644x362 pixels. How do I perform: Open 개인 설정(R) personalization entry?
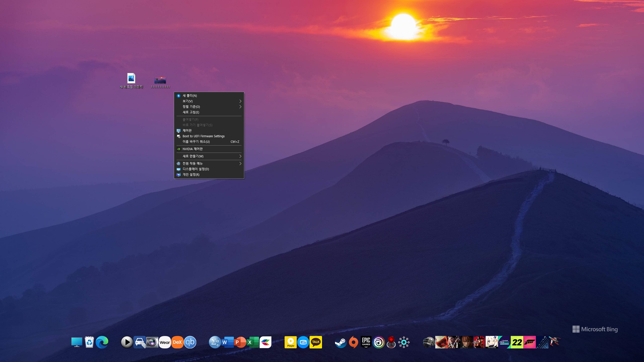pos(209,174)
